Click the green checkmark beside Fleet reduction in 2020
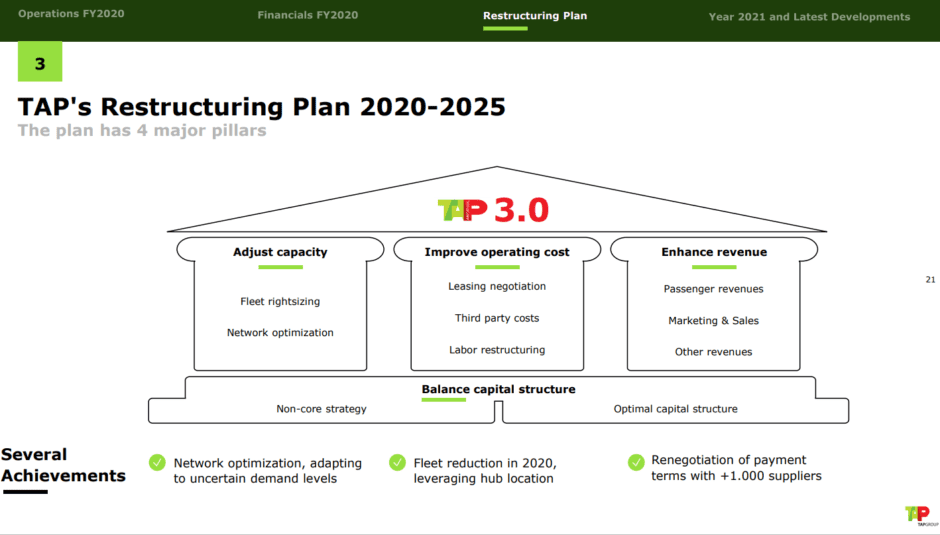 (397, 462)
